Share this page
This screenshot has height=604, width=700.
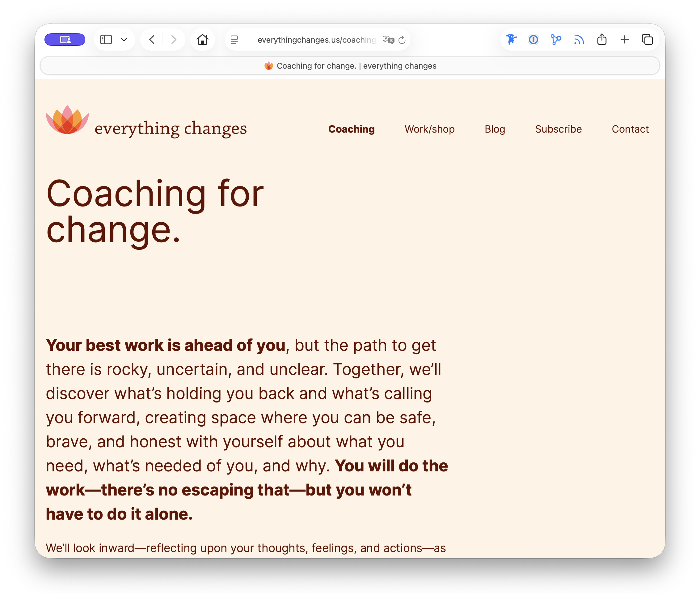pyautogui.click(x=602, y=40)
